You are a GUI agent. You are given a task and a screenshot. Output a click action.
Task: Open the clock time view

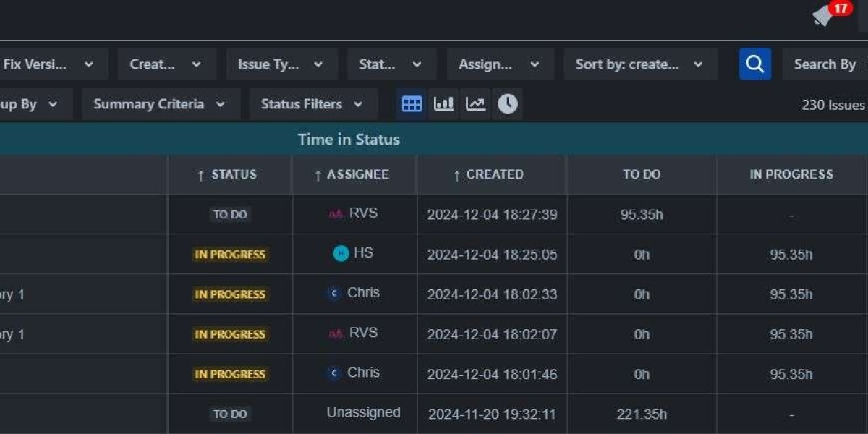point(507,103)
